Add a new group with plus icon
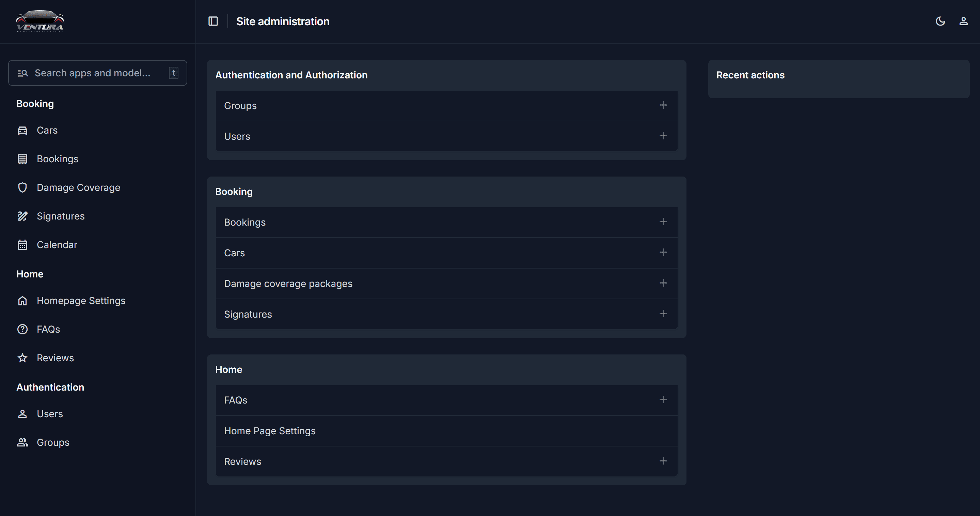 [x=663, y=105]
